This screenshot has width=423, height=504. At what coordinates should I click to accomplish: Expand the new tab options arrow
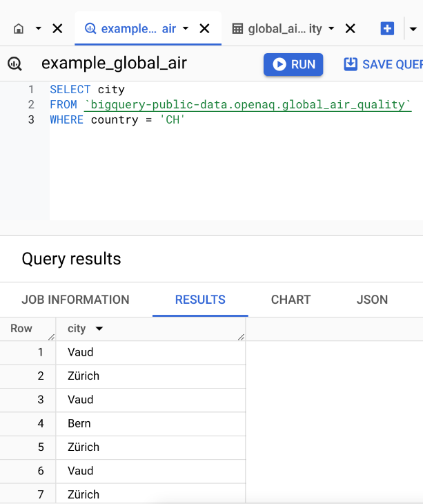(x=413, y=28)
